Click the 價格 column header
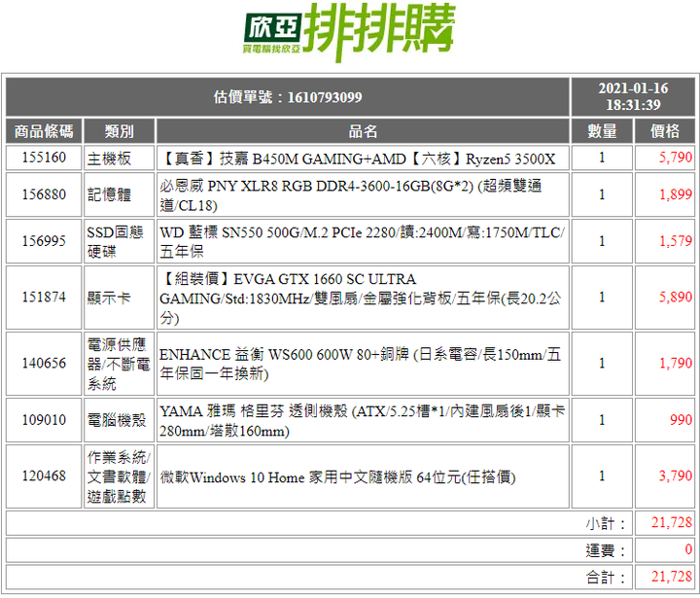This screenshot has width=700, height=598. point(665,131)
